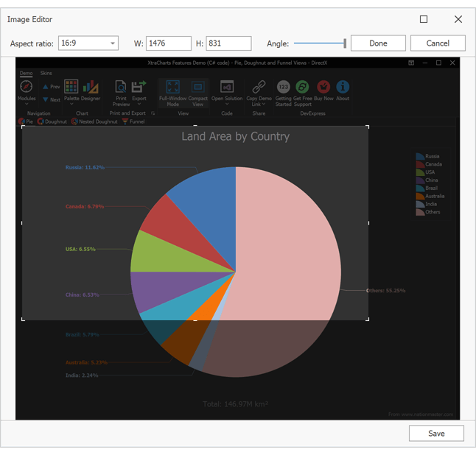This screenshot has height=455, width=476.
Task: Open the Palette gallery
Action: [71, 87]
